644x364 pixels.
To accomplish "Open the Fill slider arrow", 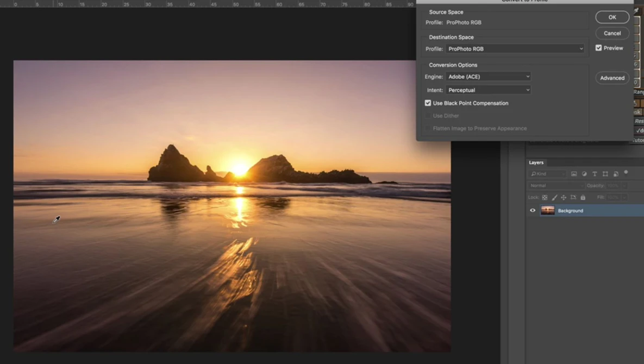I will pos(624,197).
